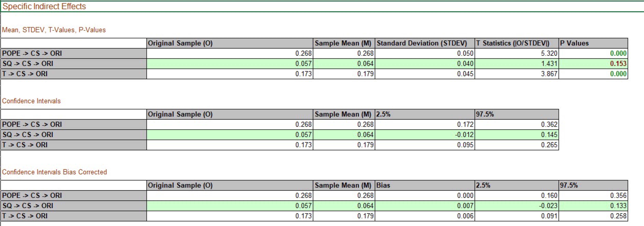The width and height of the screenshot is (644, 226).
Task: Click the T statistic value 3.867
Action: (x=549, y=74)
